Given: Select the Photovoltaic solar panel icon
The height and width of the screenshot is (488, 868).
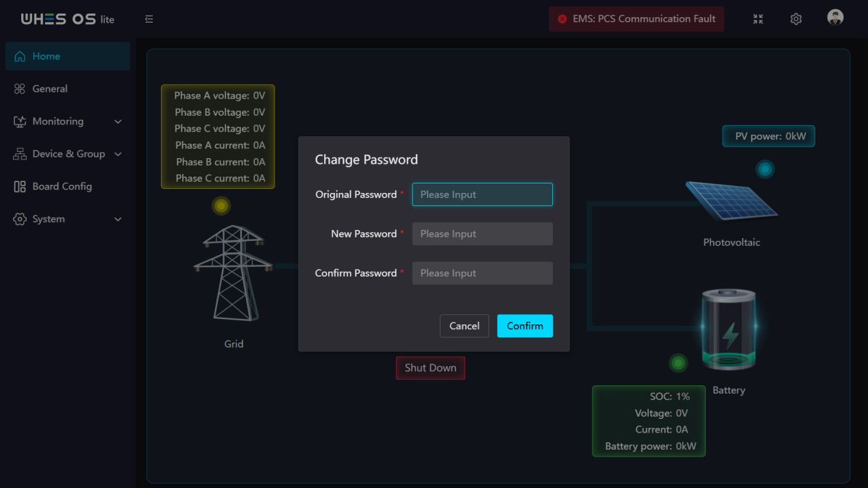Looking at the screenshot, I should pyautogui.click(x=731, y=201).
